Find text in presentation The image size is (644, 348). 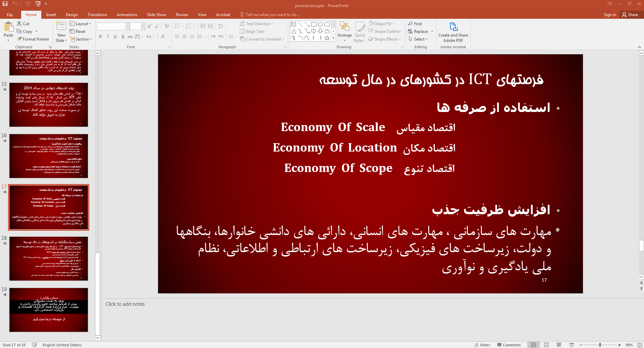415,23
